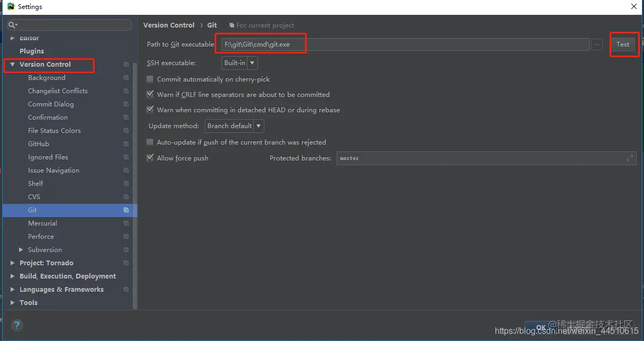
Task: Click project icon next to Perforce row
Action: pyautogui.click(x=126, y=237)
